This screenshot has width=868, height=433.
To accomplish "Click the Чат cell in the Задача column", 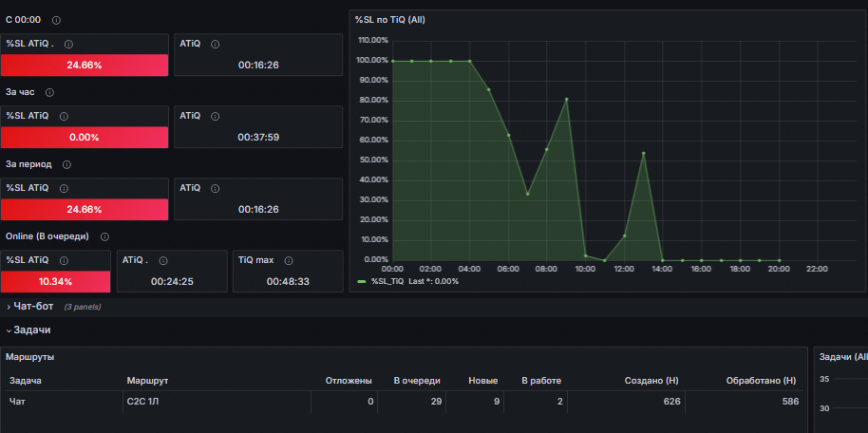I will [17, 403].
